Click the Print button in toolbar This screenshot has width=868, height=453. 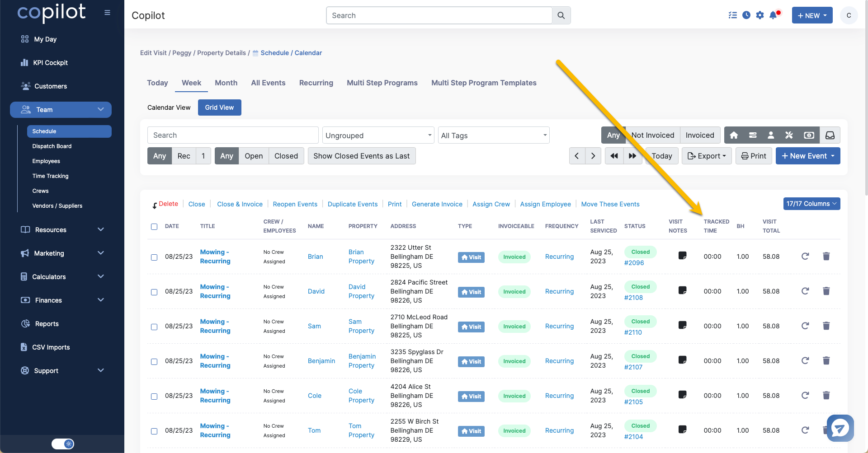(x=754, y=156)
